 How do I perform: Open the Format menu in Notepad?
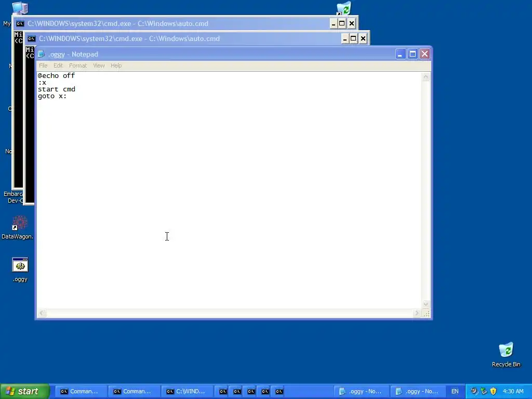click(78, 65)
